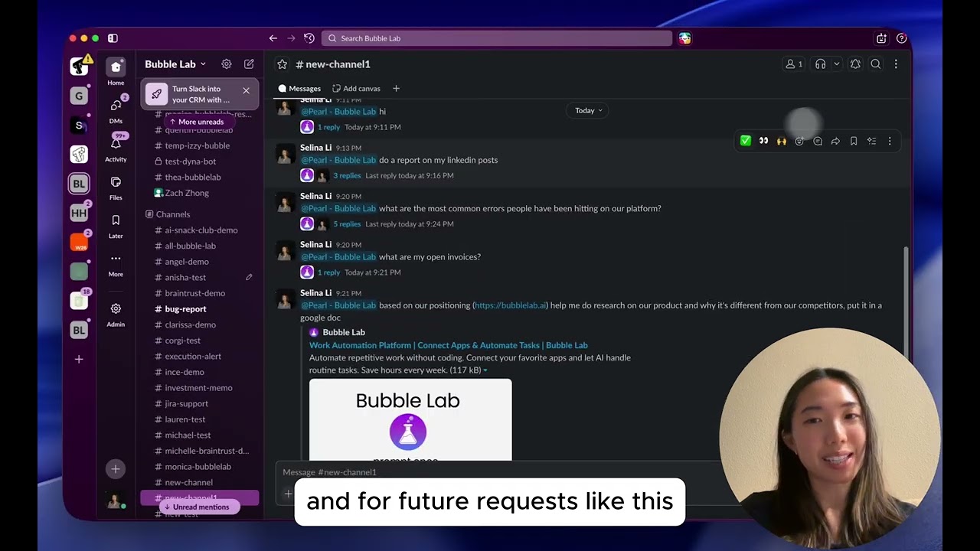Open Later saved items in sidebar

tap(116, 225)
